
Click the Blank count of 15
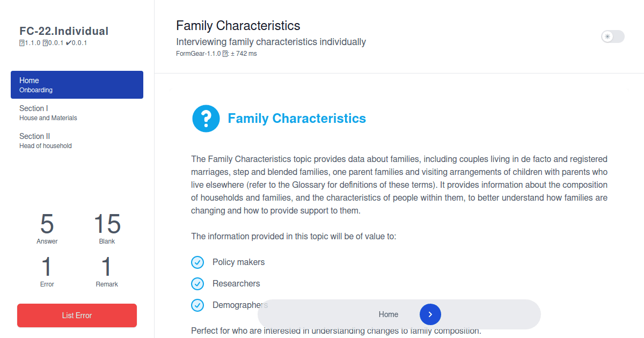pyautogui.click(x=107, y=224)
